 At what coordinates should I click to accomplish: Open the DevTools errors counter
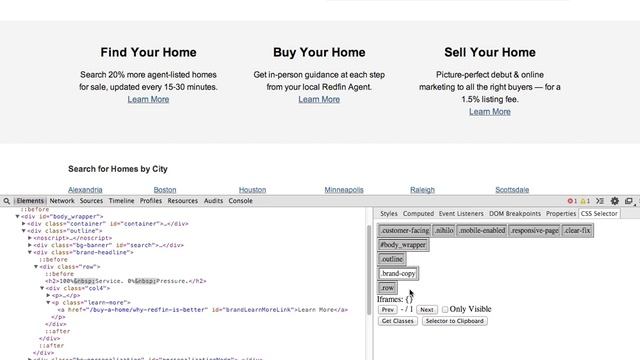click(572, 201)
